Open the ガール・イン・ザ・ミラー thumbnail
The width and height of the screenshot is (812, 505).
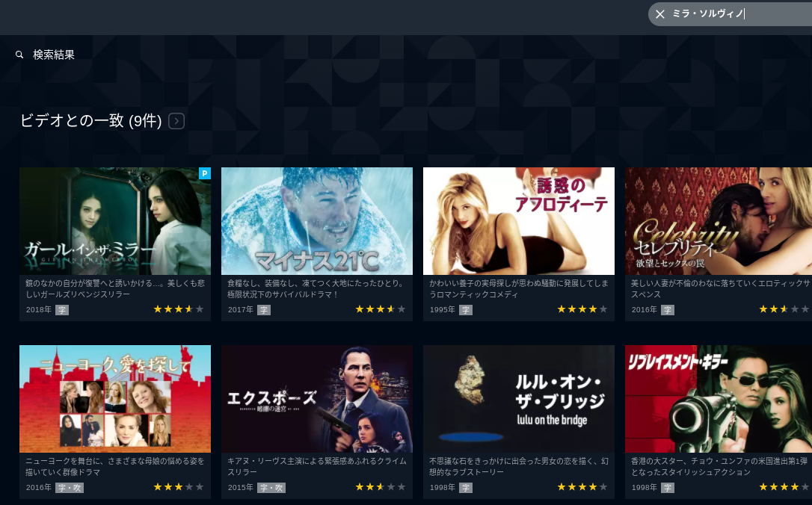point(115,221)
